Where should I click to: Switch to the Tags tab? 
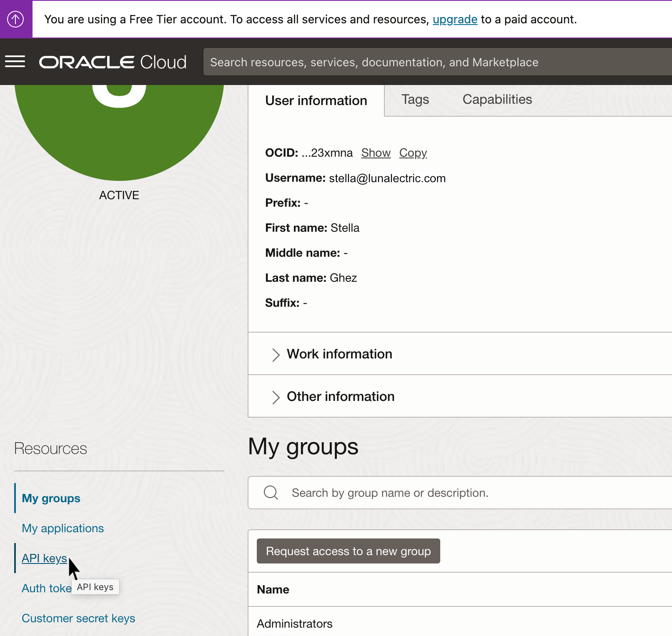click(415, 100)
